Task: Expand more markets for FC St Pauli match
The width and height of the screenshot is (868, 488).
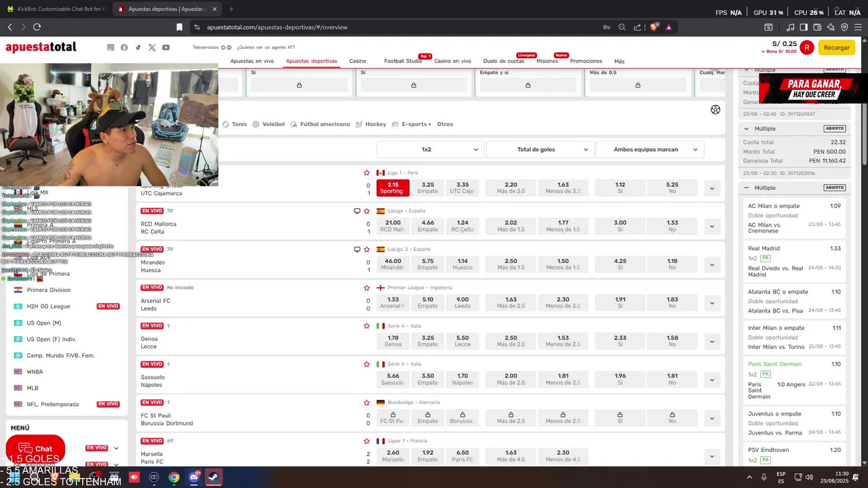Action: pos(711,418)
